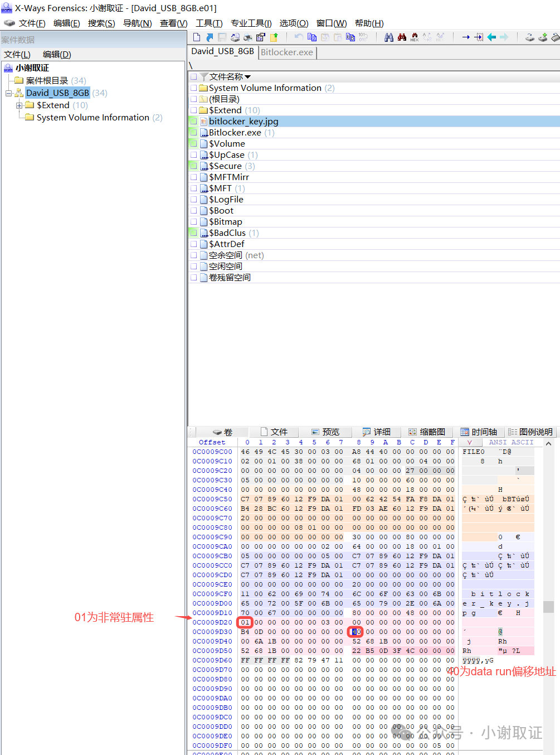Open the 帮助(H) menu
This screenshot has width=560, height=755.
(369, 23)
